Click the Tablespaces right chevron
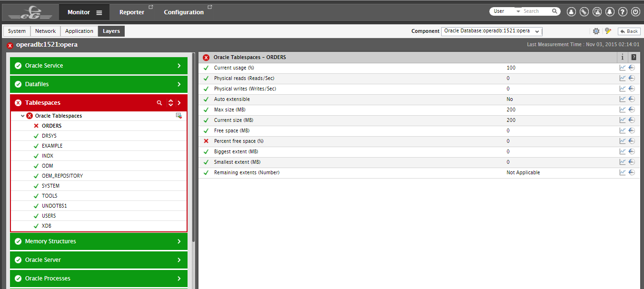 [179, 103]
